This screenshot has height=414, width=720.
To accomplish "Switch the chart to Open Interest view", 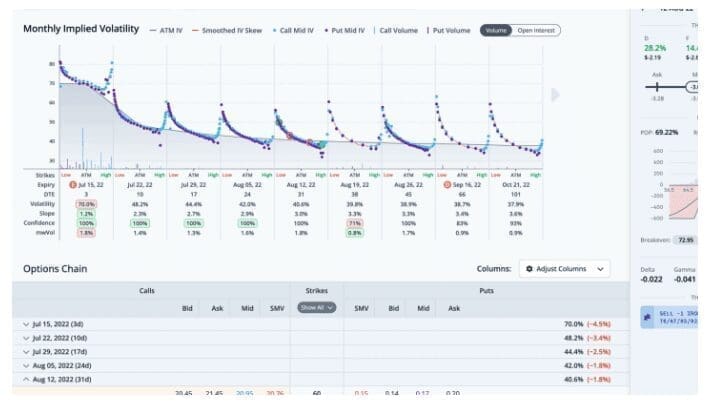I will (x=537, y=30).
